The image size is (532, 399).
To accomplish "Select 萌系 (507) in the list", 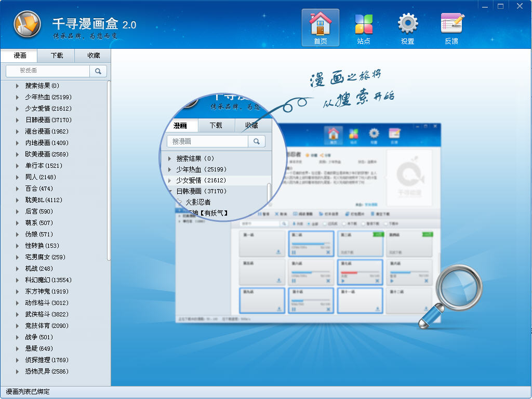I will coord(39,223).
